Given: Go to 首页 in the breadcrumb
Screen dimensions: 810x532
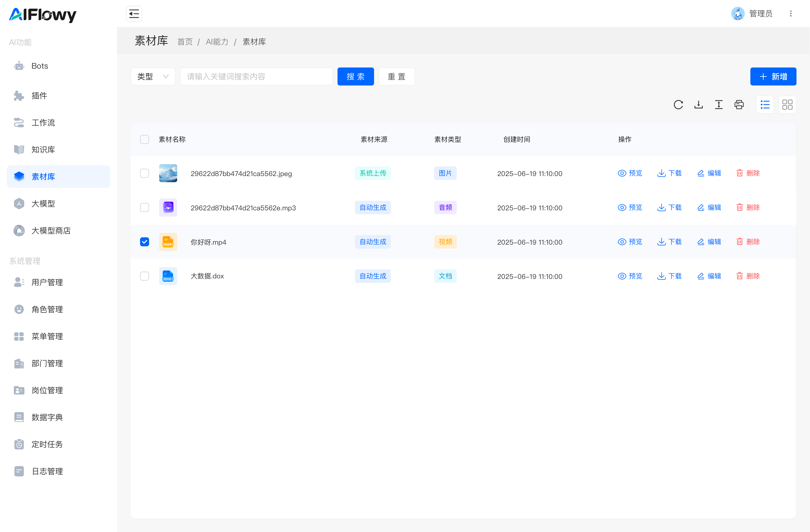Looking at the screenshot, I should (185, 42).
